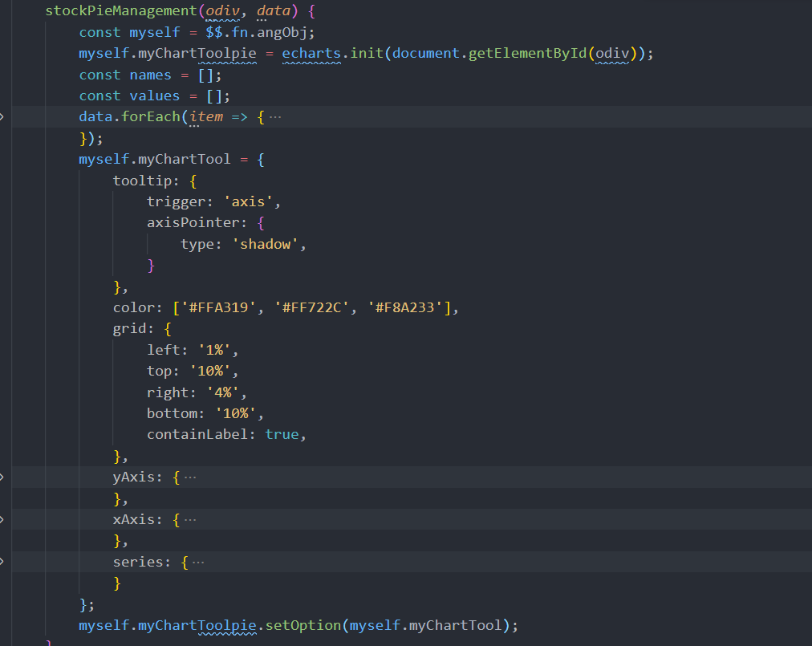Click ellipsis after series: {
812x646 pixels.
(x=198, y=562)
